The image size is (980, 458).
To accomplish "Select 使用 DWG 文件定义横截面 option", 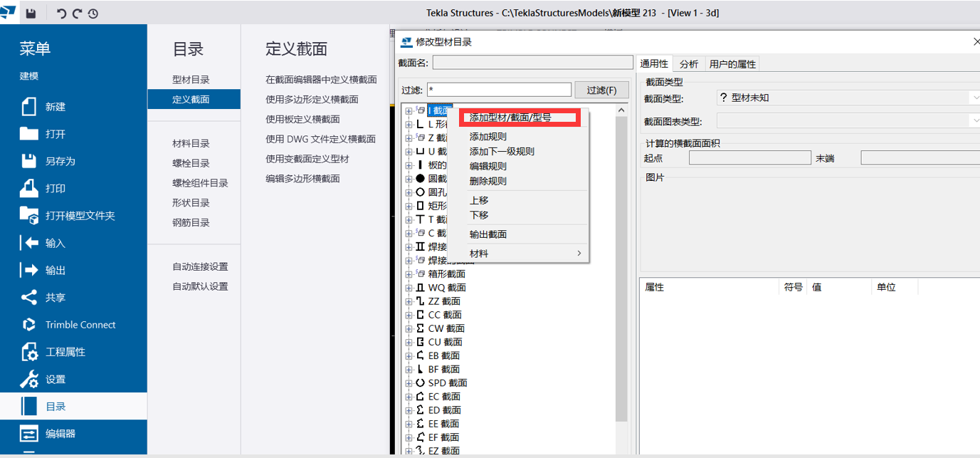I will tap(320, 139).
